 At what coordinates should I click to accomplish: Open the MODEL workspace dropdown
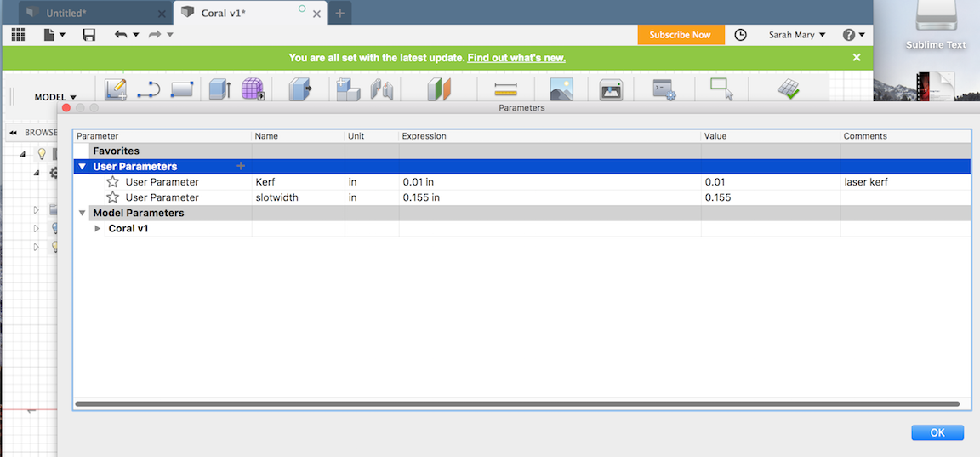[55, 97]
